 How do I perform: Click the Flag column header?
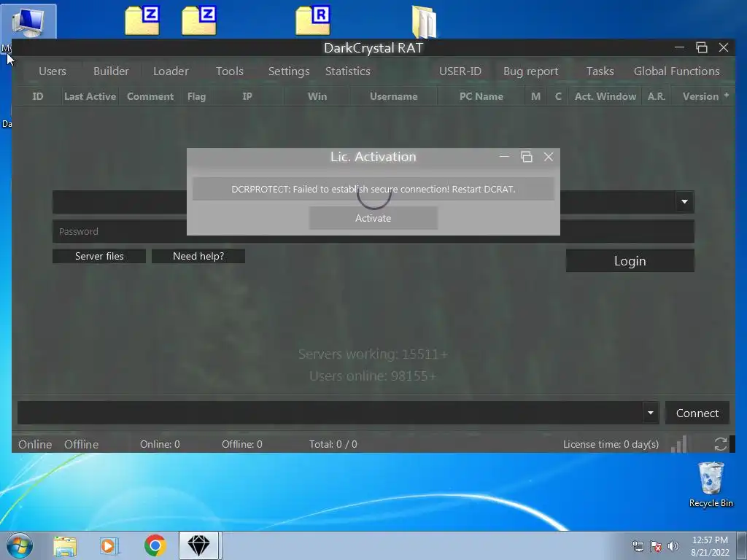[x=196, y=96]
